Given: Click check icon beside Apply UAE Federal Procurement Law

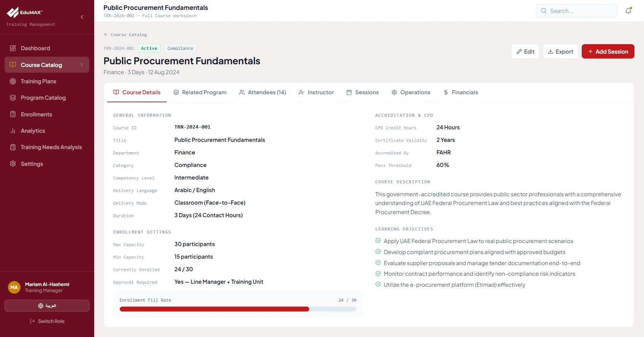Looking at the screenshot, I should [x=378, y=240].
